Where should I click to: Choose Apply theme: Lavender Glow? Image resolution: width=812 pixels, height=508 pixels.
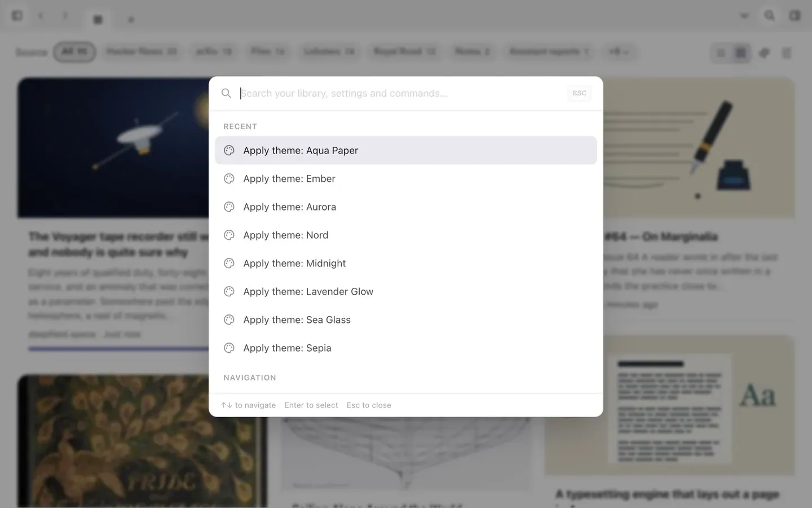[x=406, y=291]
